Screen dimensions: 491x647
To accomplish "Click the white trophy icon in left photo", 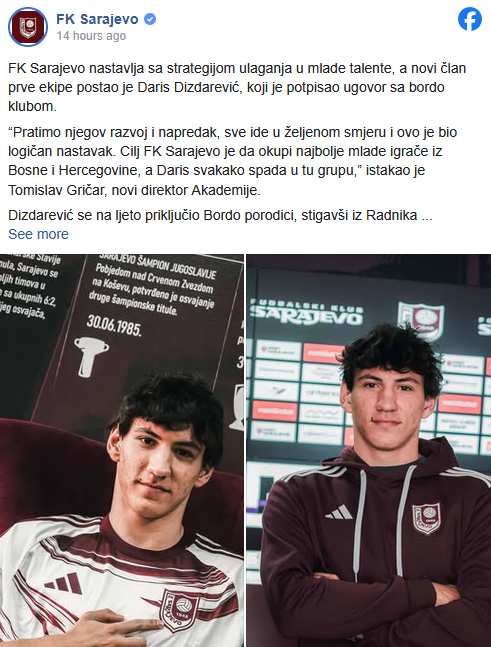I will 91,356.
